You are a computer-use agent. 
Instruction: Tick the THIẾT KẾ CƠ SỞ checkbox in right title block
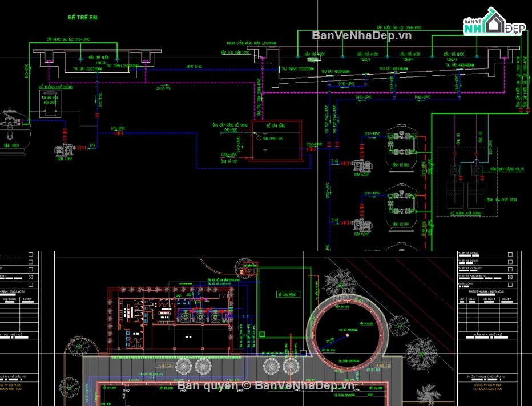(x=510, y=262)
